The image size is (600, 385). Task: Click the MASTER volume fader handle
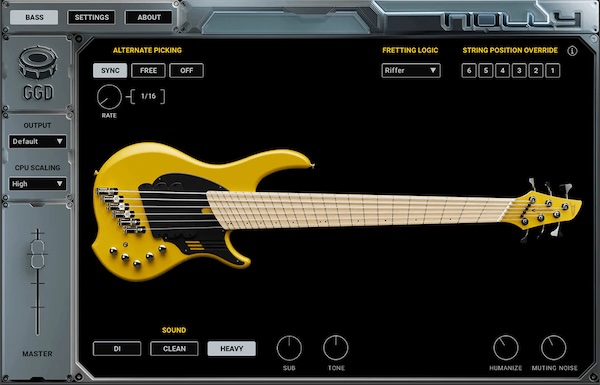pyautogui.click(x=38, y=254)
